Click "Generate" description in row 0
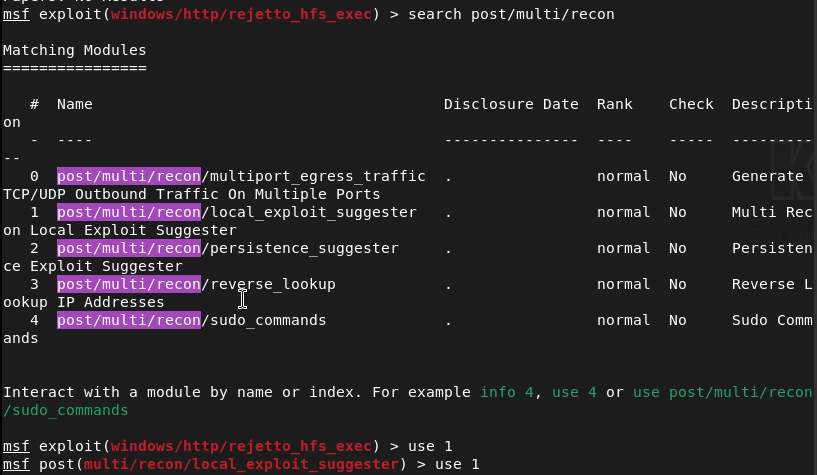The height and width of the screenshot is (475, 817). (767, 176)
